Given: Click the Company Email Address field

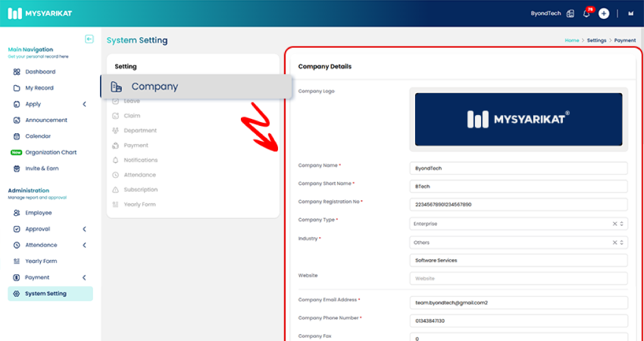Looking at the screenshot, I should pyautogui.click(x=518, y=303).
